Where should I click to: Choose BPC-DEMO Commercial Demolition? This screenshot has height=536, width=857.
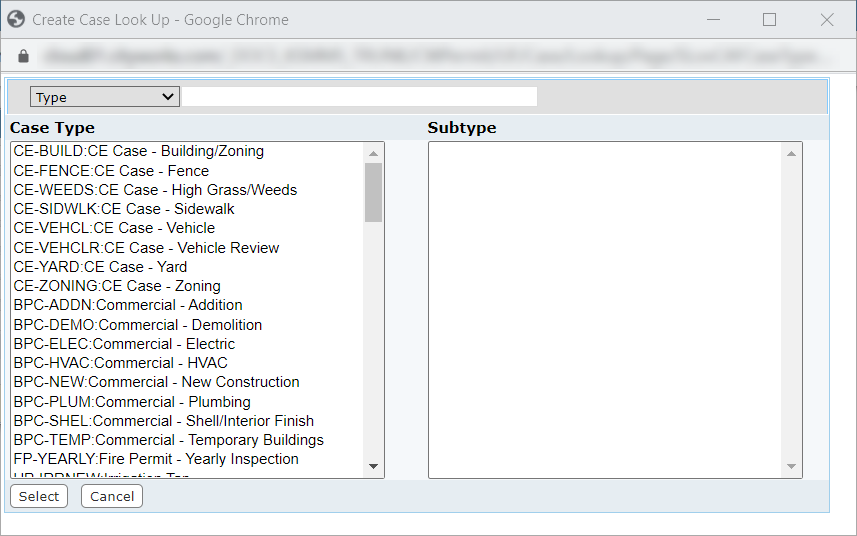[x=138, y=325]
